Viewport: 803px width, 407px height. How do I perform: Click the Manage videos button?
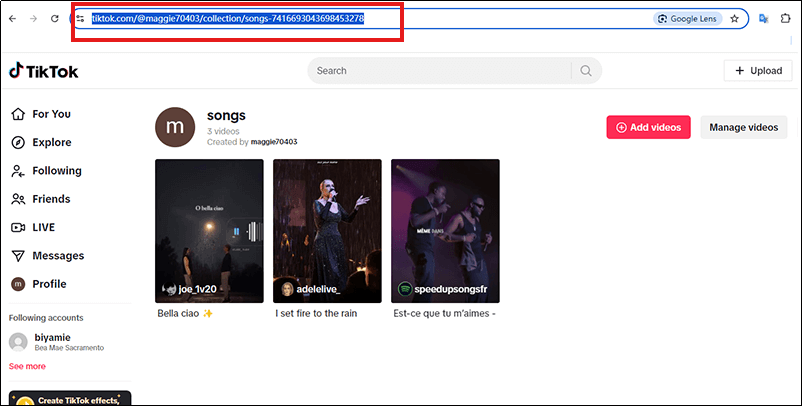(x=744, y=127)
